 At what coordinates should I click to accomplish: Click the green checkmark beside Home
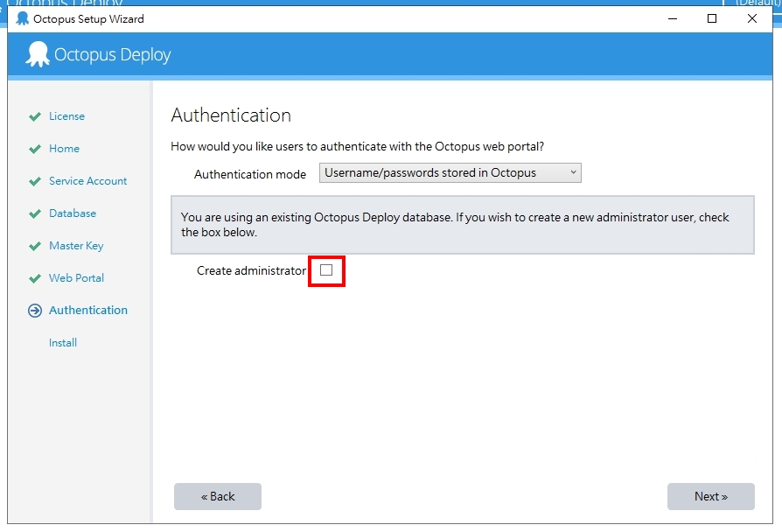tap(35, 150)
